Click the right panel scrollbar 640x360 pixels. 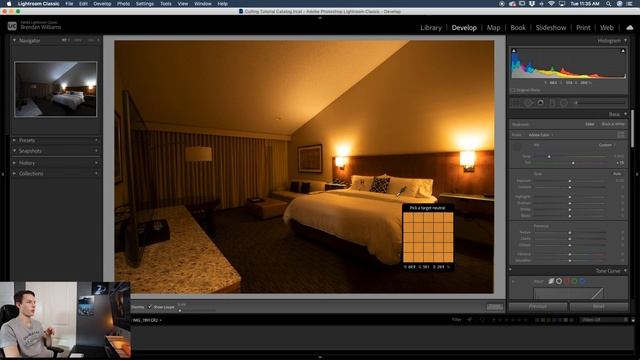click(x=632, y=129)
